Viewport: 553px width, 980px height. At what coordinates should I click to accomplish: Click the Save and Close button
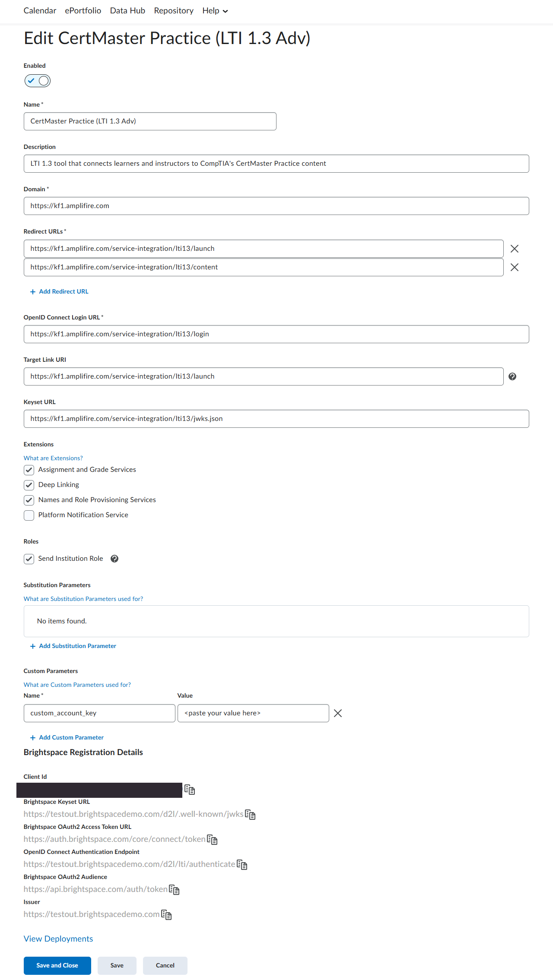(57, 965)
